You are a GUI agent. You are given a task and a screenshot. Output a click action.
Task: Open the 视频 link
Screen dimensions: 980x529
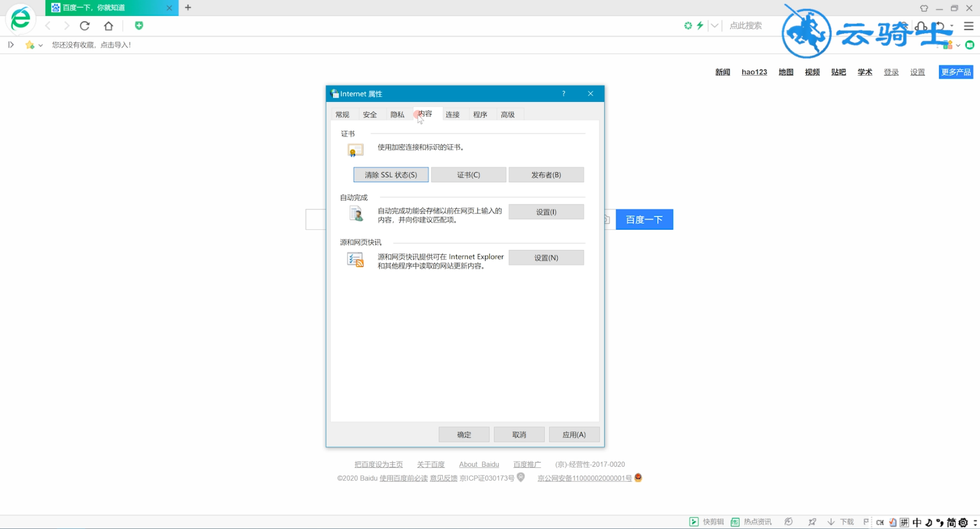[812, 72]
